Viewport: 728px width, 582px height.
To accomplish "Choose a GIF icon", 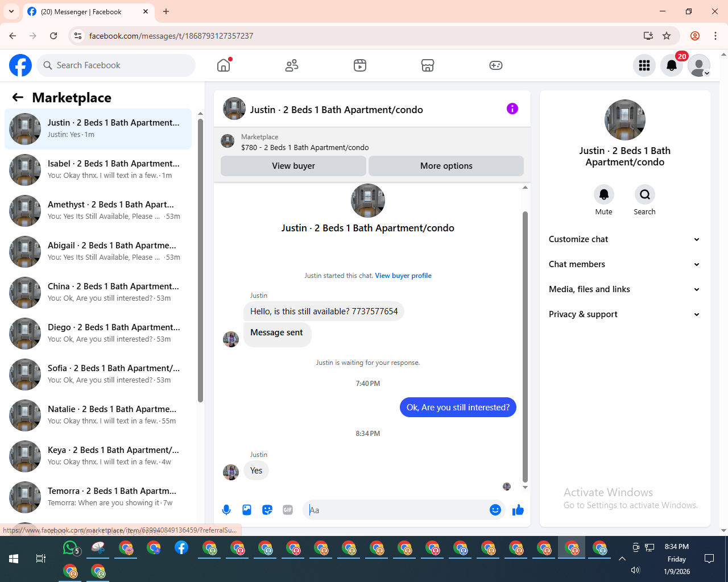I will pos(288,510).
